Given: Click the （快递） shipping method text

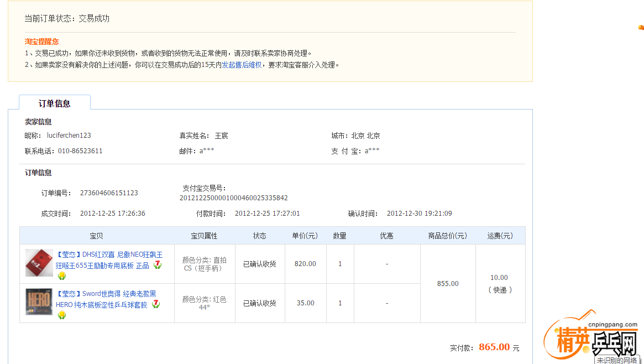Looking at the screenshot, I should point(500,290).
